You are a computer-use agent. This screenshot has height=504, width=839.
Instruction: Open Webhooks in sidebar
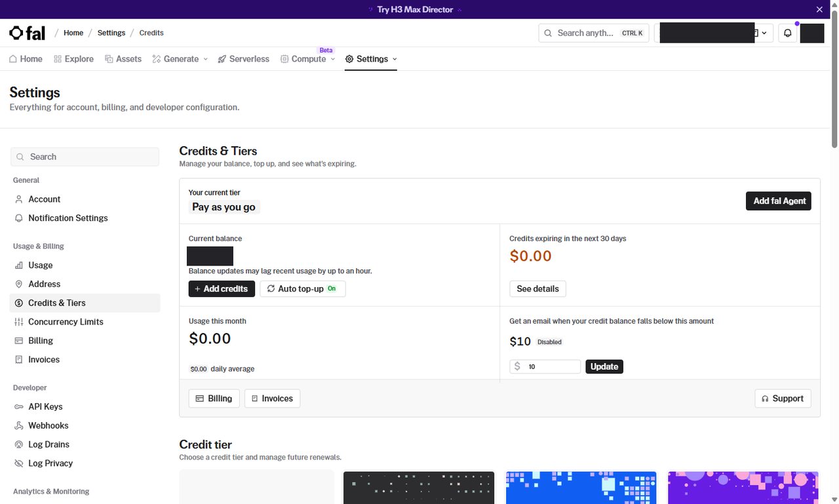pyautogui.click(x=85, y=426)
